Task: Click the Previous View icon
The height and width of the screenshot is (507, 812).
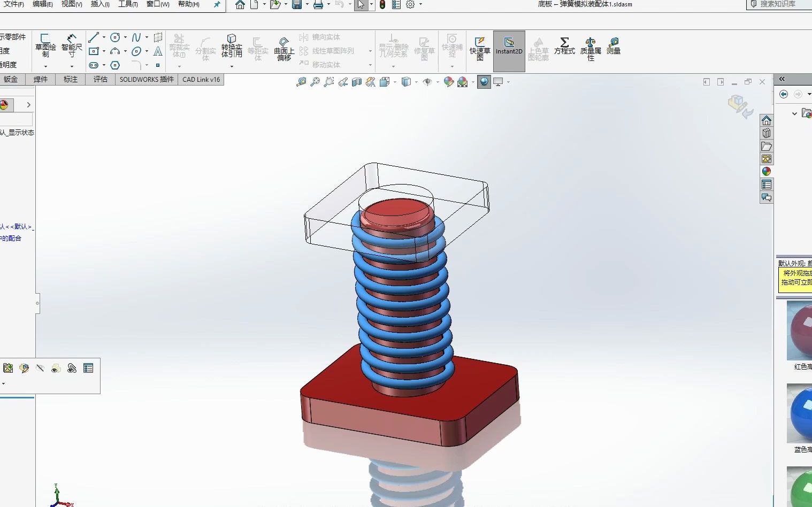Action: [x=343, y=82]
